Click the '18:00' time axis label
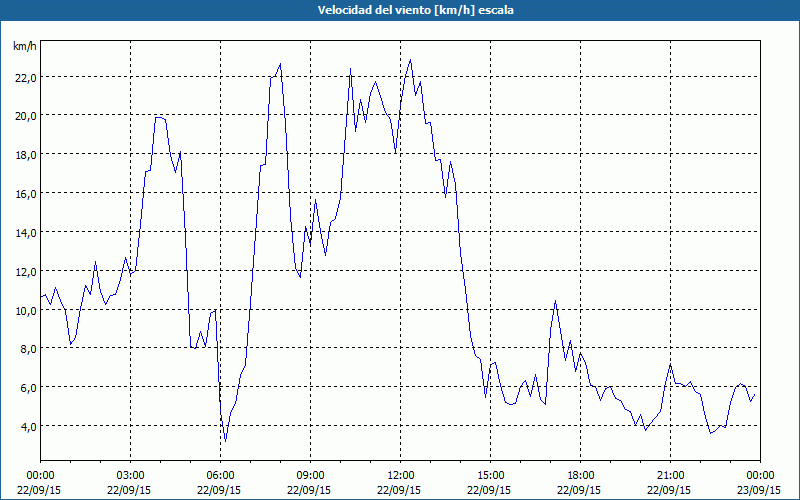This screenshot has width=800, height=500. [x=581, y=476]
